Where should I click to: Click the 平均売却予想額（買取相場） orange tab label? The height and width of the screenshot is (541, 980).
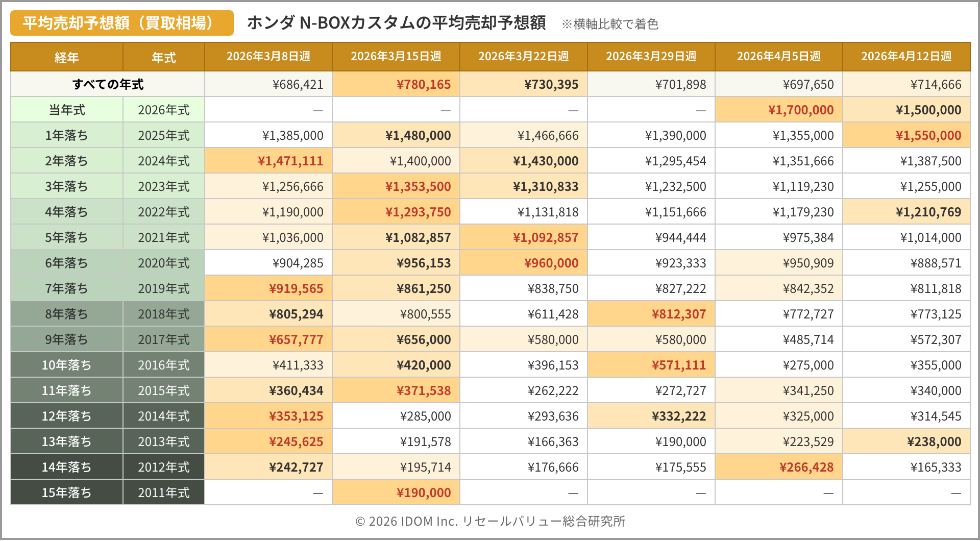coord(121,23)
